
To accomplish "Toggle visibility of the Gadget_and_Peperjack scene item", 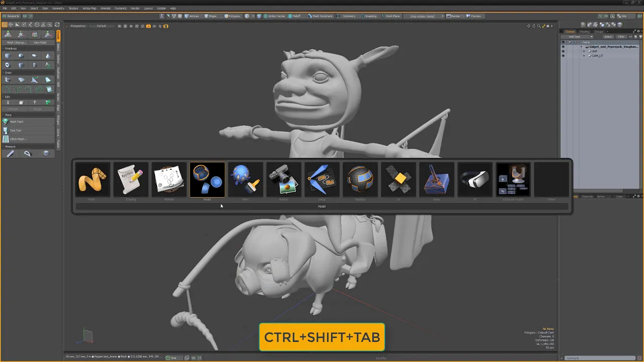I will (563, 47).
